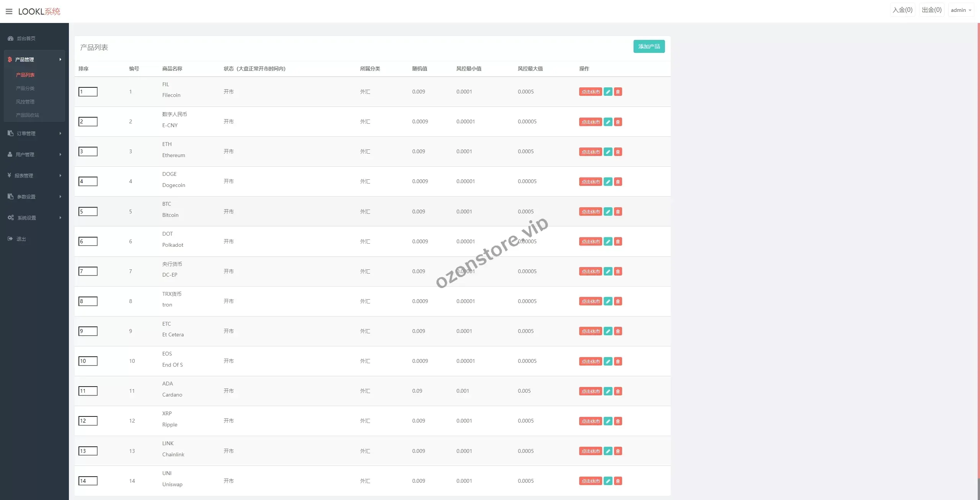The height and width of the screenshot is (500, 980).
Task: Open 风控管理 submenu item
Action: click(25, 102)
